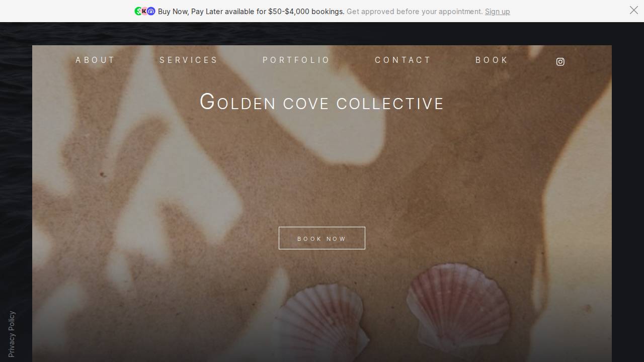Open the PORTFOLIO navigation item
Viewport: 644px width, 362px height.
pos(296,60)
